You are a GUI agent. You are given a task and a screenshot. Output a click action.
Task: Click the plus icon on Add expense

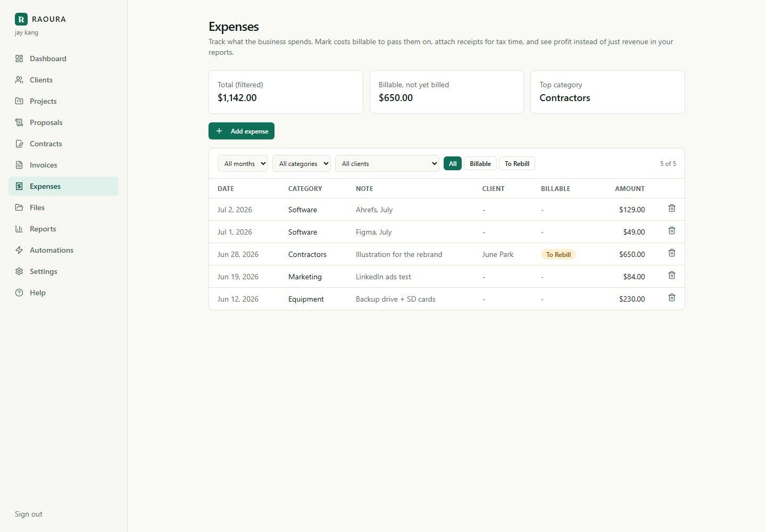(219, 131)
